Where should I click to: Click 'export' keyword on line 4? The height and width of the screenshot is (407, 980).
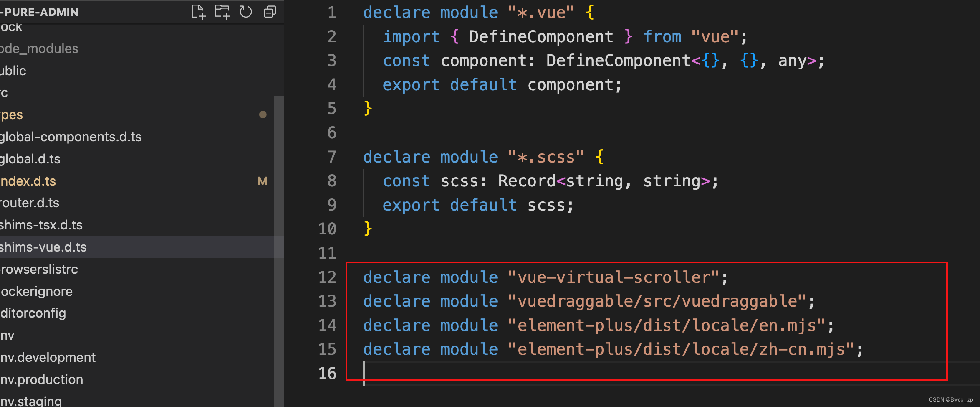[411, 85]
